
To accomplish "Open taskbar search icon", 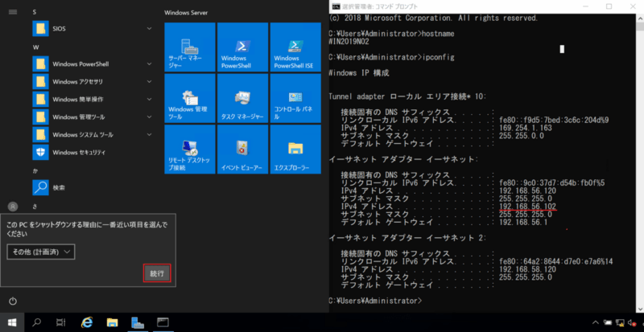I will [x=36, y=322].
